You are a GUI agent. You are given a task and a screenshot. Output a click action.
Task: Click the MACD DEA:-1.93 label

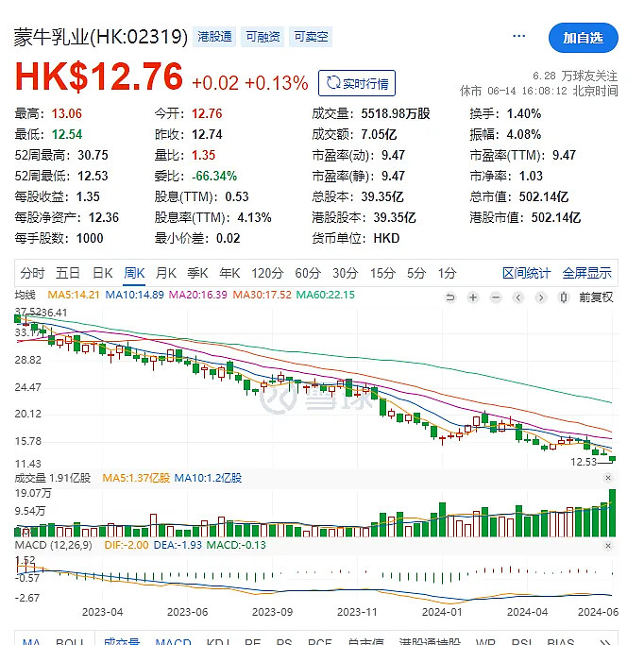[178, 545]
